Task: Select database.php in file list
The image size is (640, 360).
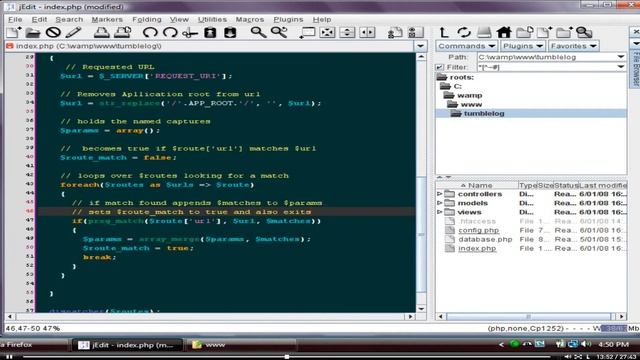Action: [x=485, y=239]
